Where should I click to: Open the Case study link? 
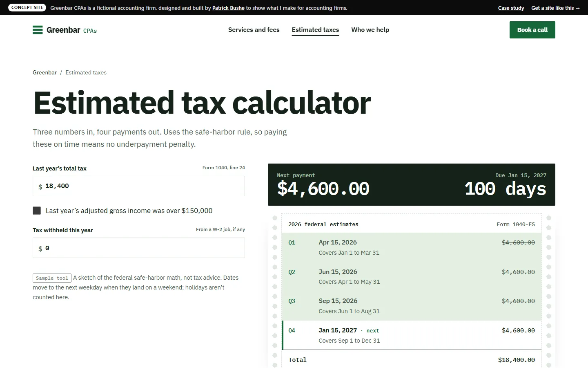coord(511,8)
